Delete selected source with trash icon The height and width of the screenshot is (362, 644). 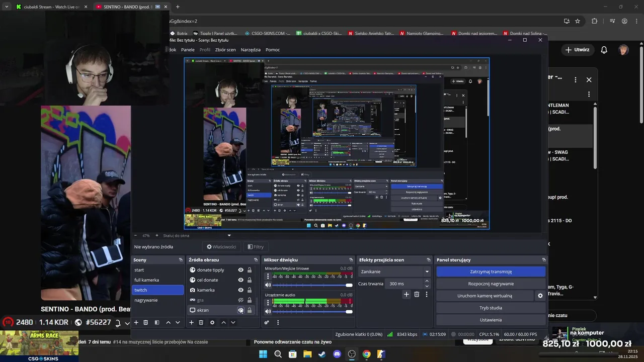(201, 322)
